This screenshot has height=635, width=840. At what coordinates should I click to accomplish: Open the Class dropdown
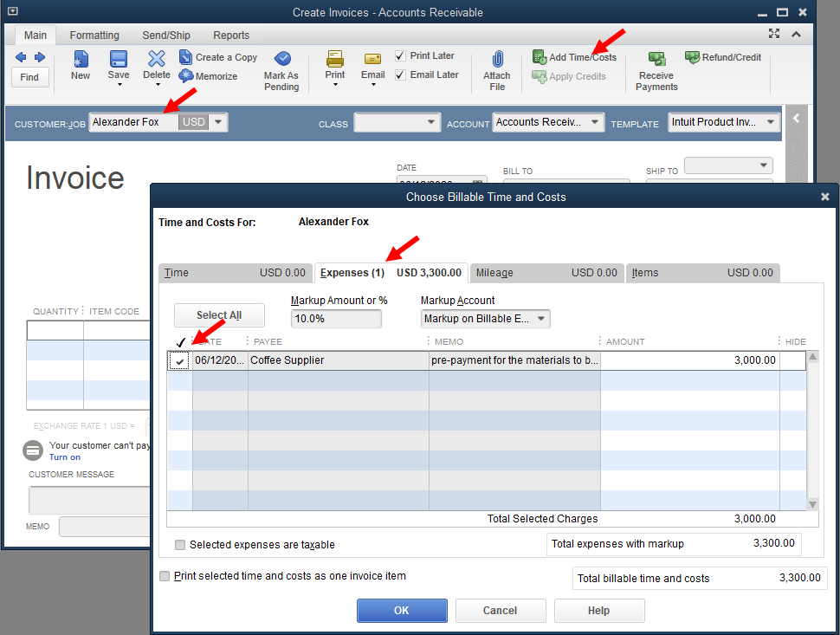[430, 122]
